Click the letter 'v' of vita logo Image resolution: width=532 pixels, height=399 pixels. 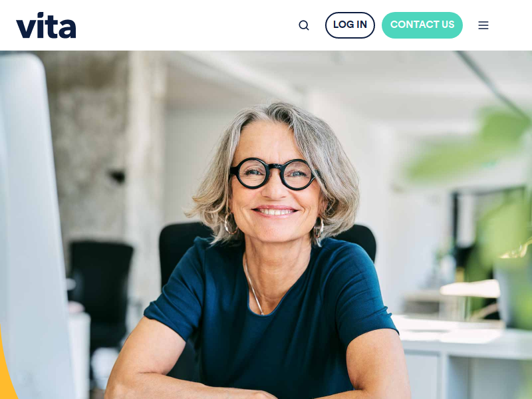pyautogui.click(x=25, y=28)
